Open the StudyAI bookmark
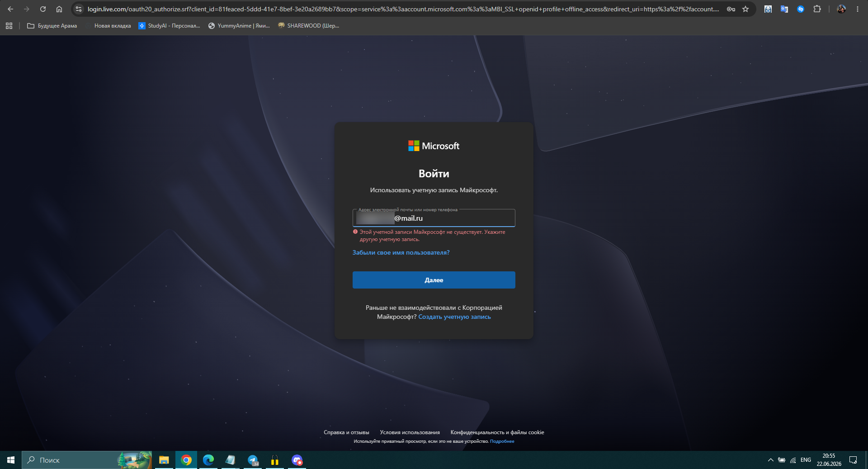868x469 pixels. tap(169, 26)
